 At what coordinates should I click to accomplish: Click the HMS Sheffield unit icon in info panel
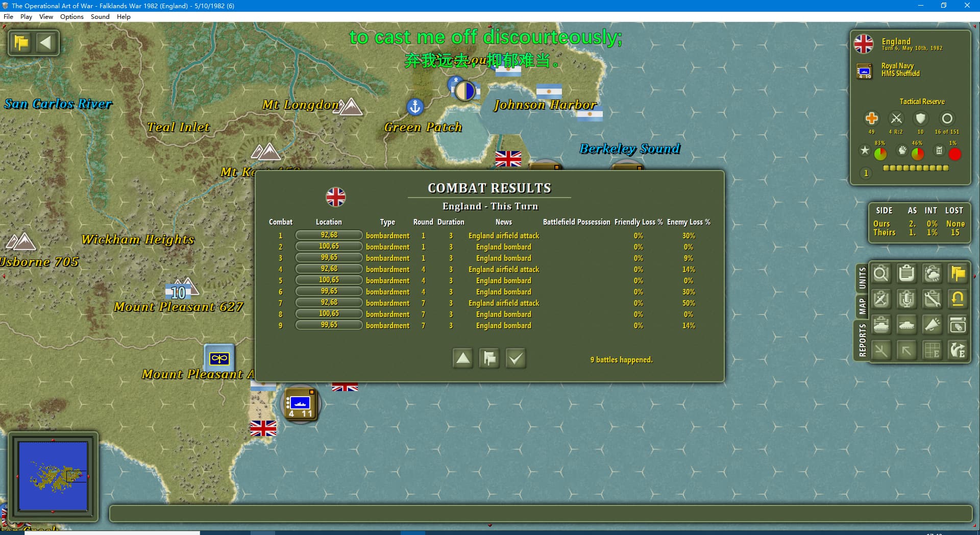864,71
